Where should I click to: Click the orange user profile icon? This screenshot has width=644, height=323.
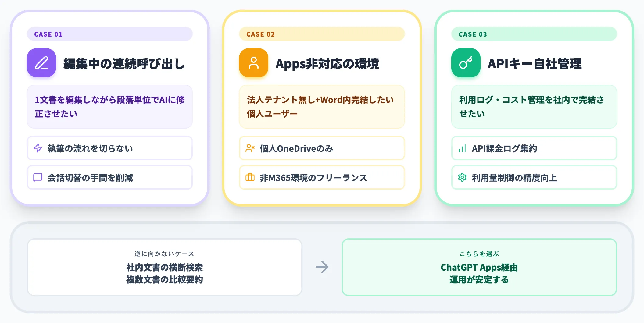[x=254, y=63]
